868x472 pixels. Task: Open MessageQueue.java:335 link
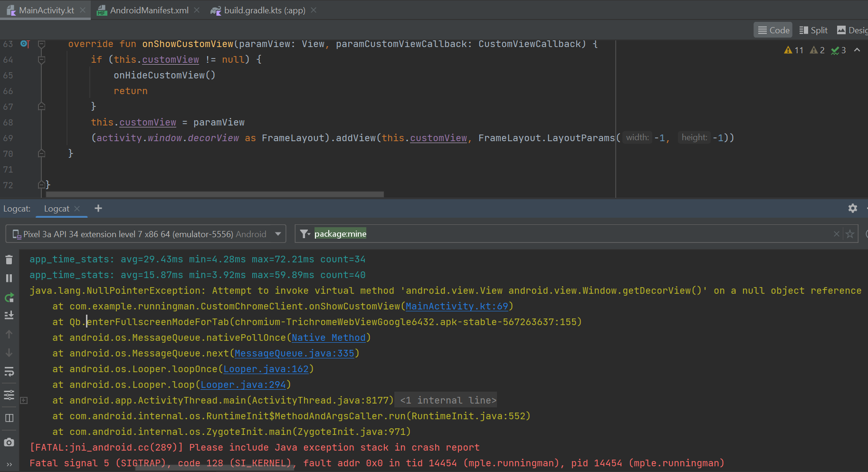[294, 353]
